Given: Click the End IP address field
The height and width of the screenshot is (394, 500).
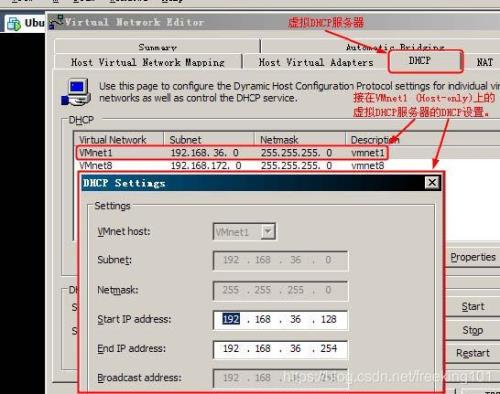Looking at the screenshot, I should (x=280, y=349).
